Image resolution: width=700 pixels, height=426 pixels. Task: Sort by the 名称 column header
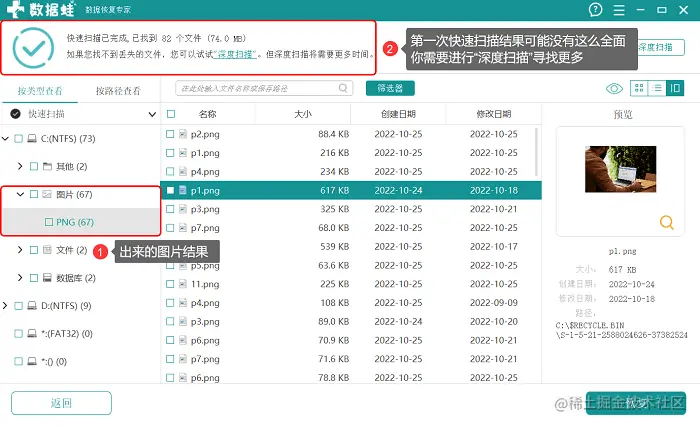pyautogui.click(x=208, y=114)
